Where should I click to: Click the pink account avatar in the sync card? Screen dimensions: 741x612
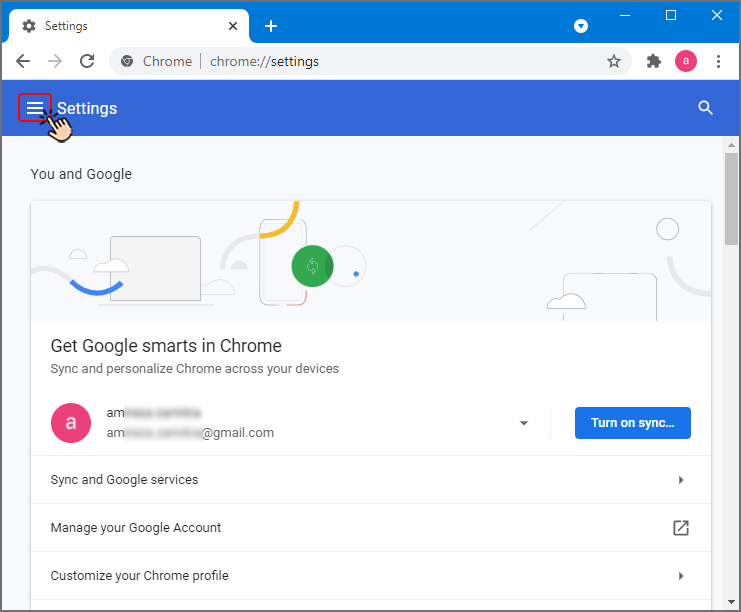click(71, 423)
